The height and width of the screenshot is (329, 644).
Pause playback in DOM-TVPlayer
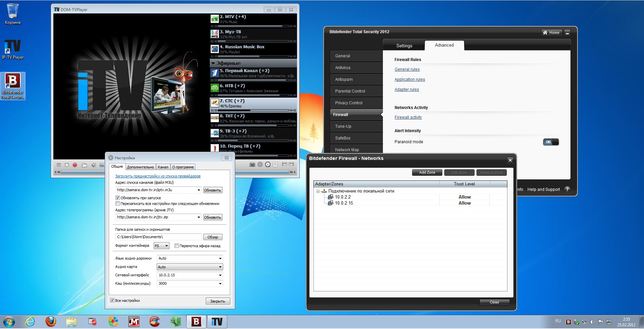click(x=59, y=165)
